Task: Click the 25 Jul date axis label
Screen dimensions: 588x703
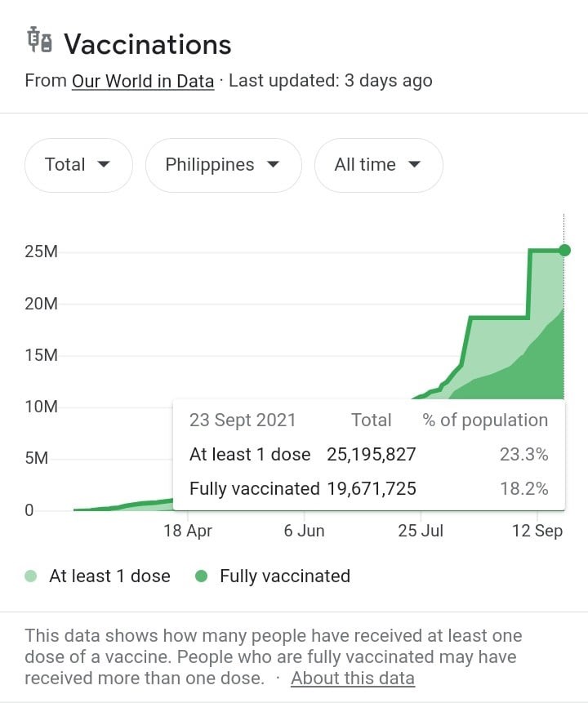Action: tap(421, 531)
